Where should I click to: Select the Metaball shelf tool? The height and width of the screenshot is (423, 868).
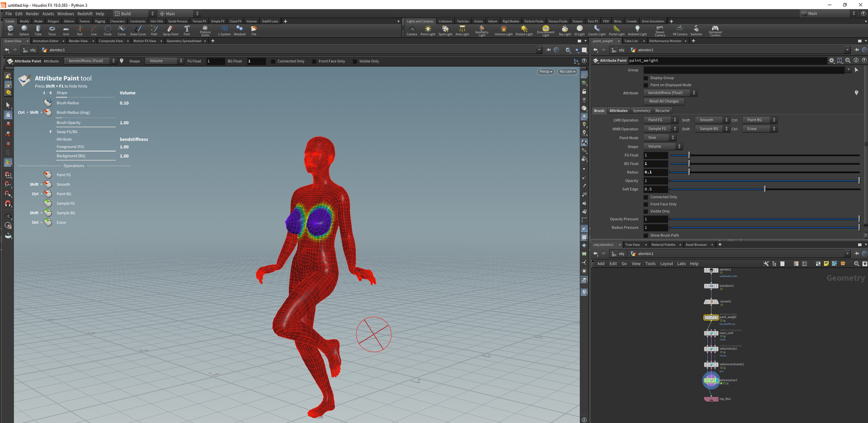pyautogui.click(x=239, y=30)
